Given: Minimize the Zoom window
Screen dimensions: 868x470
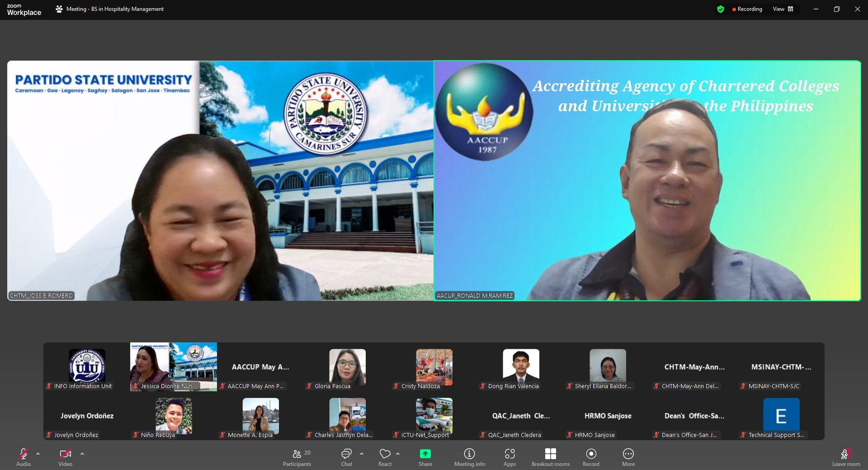Looking at the screenshot, I should [x=816, y=9].
